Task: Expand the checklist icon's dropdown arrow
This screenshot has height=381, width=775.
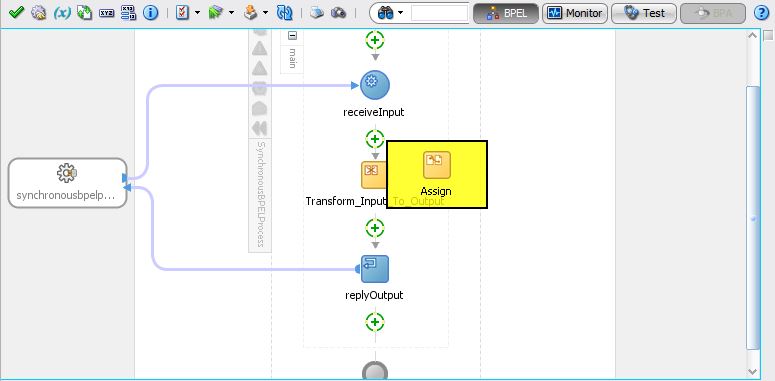Action: [x=197, y=13]
